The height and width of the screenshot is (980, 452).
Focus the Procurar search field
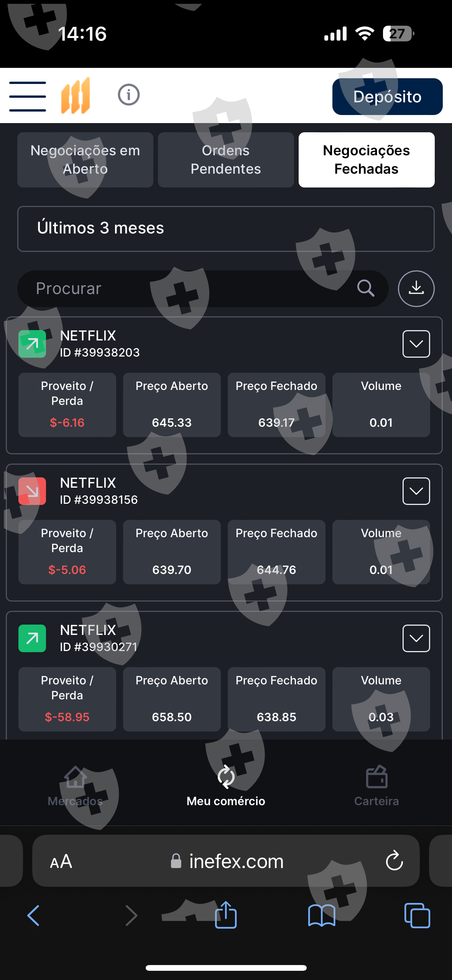(184, 289)
